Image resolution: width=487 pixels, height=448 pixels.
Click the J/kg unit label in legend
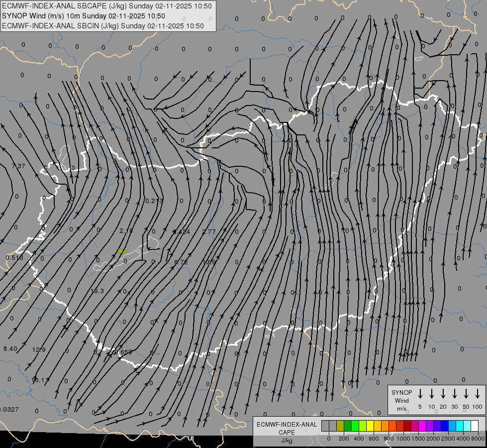coord(287,441)
